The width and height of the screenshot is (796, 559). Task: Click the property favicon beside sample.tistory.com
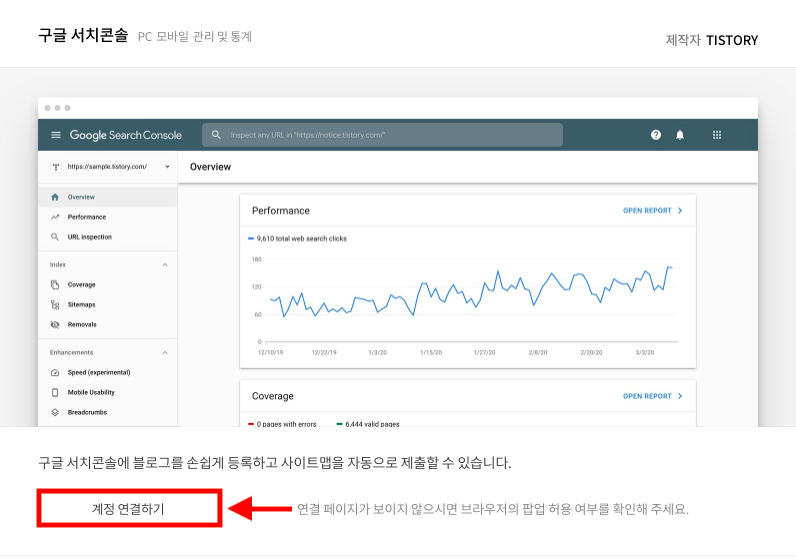[56, 167]
